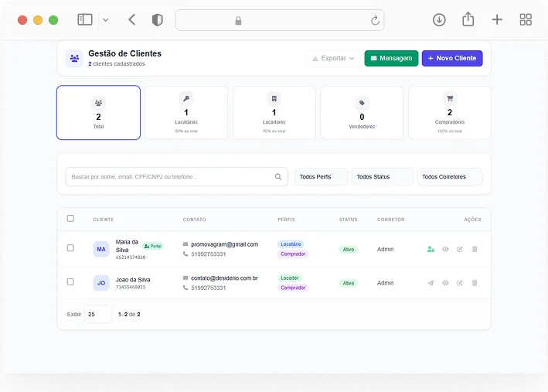Click the Mensagem button
Image resolution: width=548 pixels, height=392 pixels.
point(391,58)
